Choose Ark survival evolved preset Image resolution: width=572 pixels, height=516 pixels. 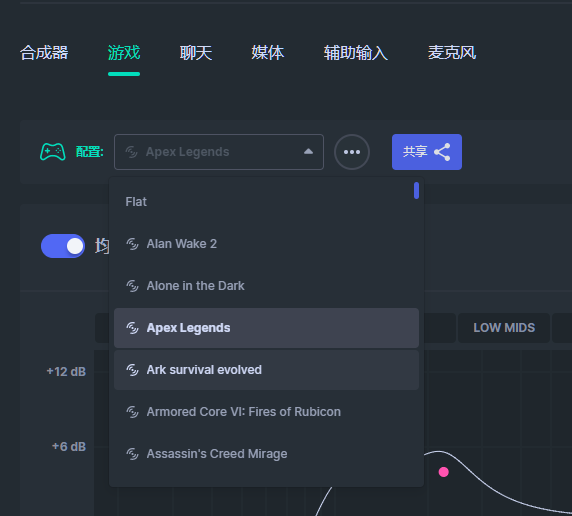[x=266, y=370]
